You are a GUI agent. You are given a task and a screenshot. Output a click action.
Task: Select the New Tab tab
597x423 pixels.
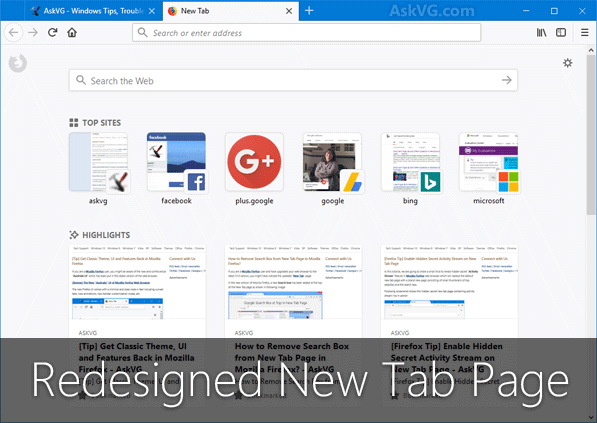231,11
